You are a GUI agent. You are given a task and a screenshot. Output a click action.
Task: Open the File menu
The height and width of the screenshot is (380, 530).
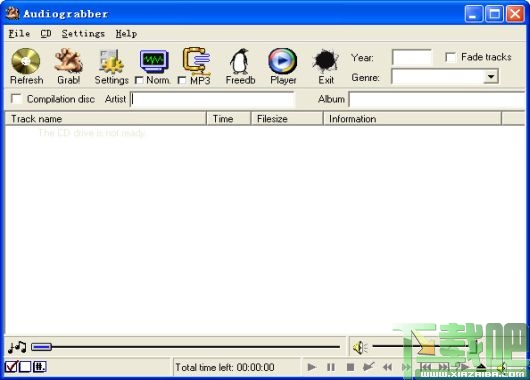click(x=19, y=33)
